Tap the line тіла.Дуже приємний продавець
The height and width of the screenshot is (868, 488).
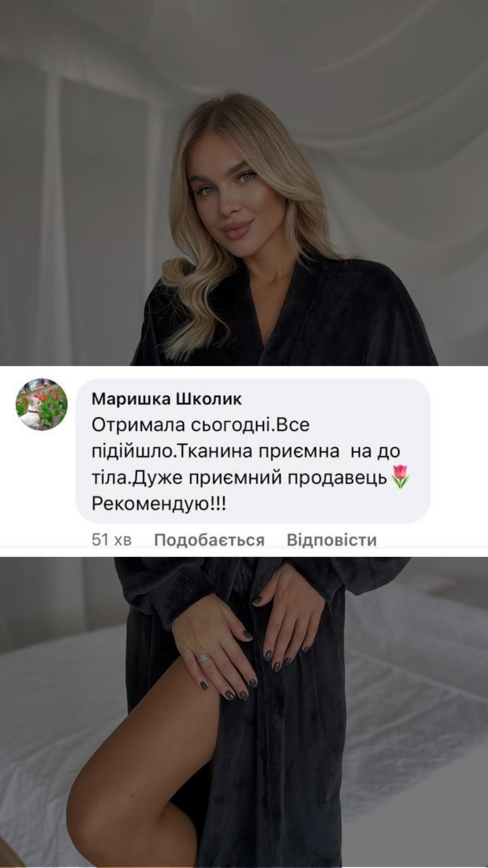tap(240, 478)
